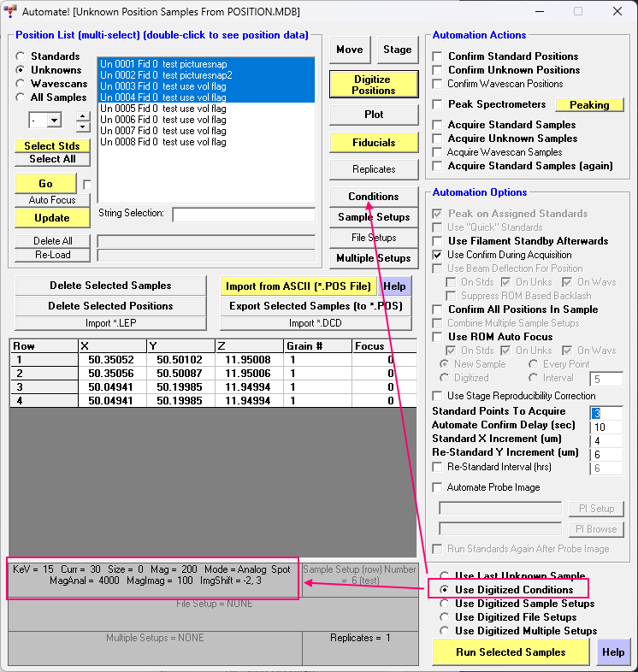
Task: Select Un 0005 test use vol flag entry
Action: click(x=162, y=109)
